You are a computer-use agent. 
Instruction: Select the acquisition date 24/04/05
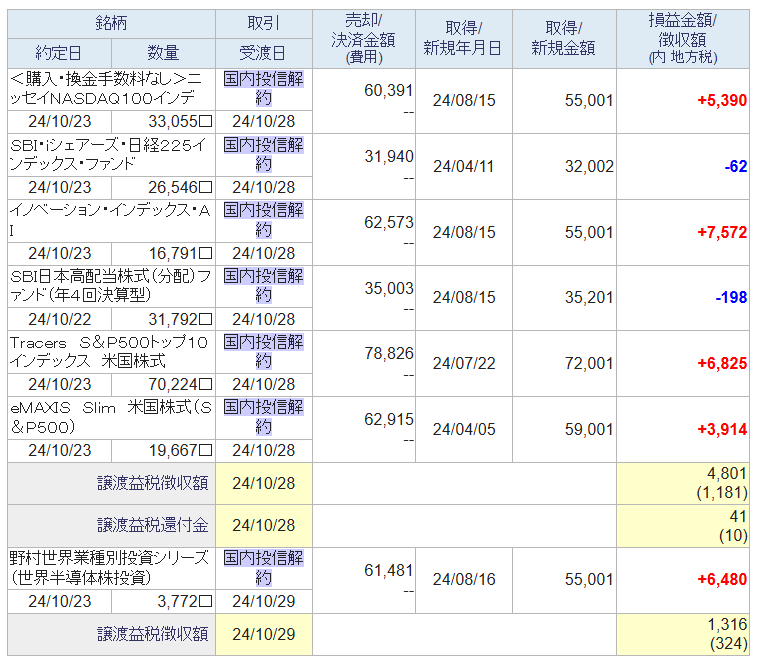(x=464, y=429)
